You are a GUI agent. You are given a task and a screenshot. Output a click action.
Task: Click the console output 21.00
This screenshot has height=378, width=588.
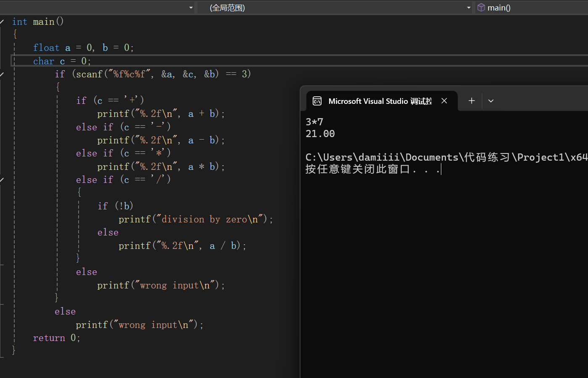point(320,134)
